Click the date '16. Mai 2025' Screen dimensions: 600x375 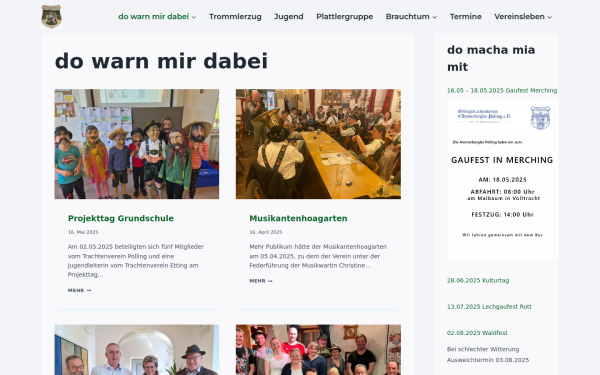pos(83,232)
